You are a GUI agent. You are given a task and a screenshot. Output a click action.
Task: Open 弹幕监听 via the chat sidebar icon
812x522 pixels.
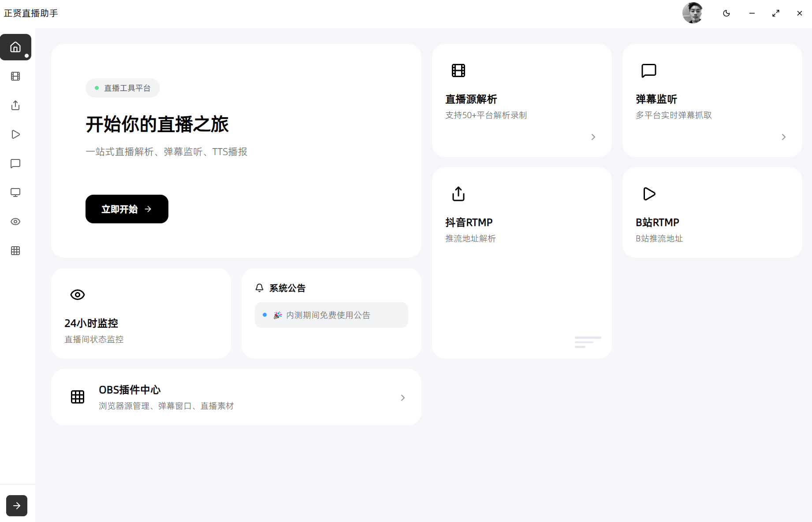16,163
